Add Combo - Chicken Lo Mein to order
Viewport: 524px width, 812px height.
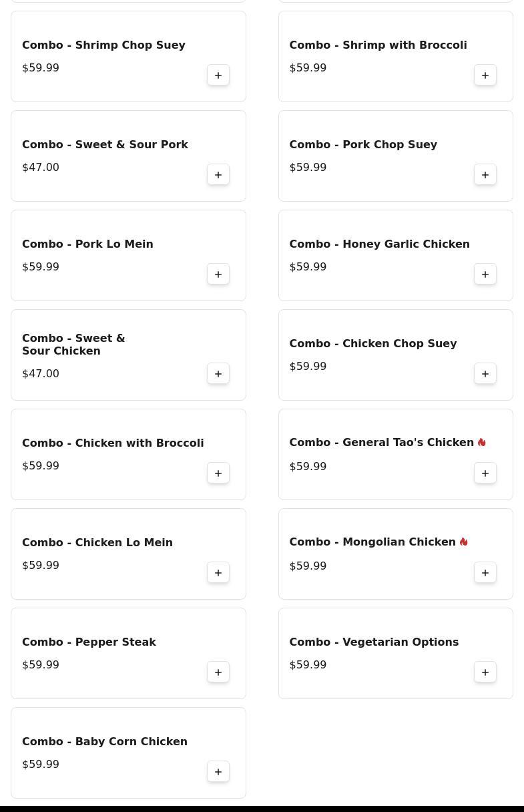218,573
